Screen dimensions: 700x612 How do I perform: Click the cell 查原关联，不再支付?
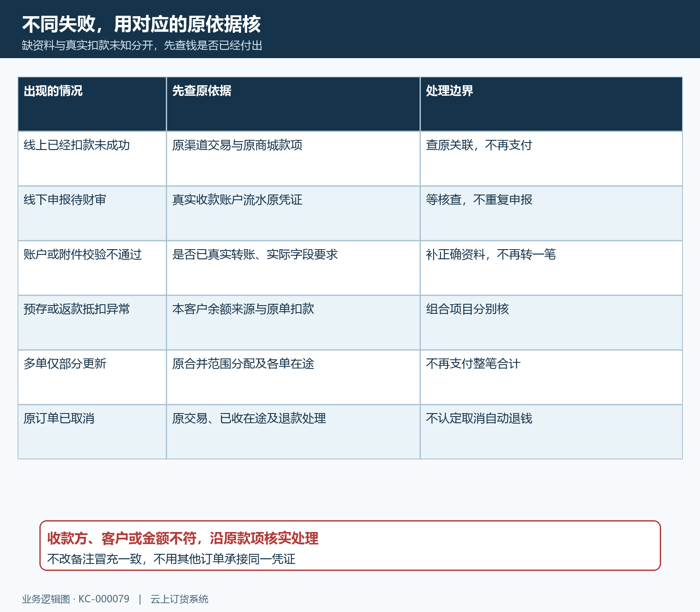551,159
